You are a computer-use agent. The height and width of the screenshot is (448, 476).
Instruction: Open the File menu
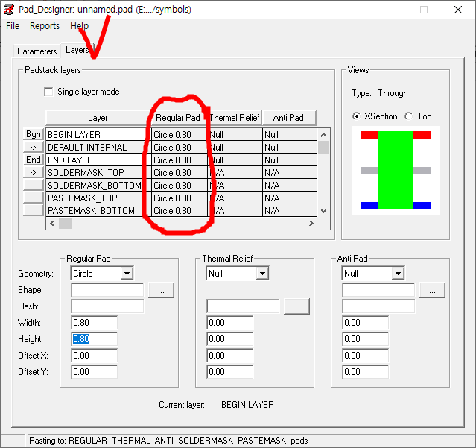pos(13,26)
